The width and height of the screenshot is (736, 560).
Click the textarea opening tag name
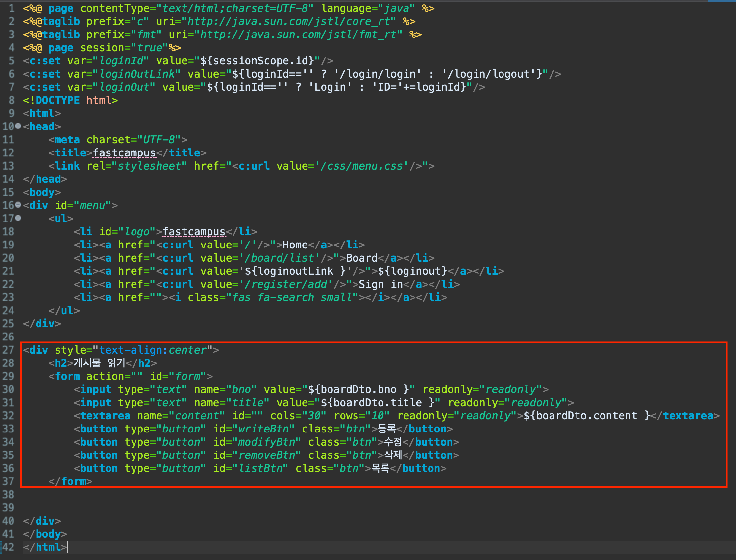(x=105, y=416)
